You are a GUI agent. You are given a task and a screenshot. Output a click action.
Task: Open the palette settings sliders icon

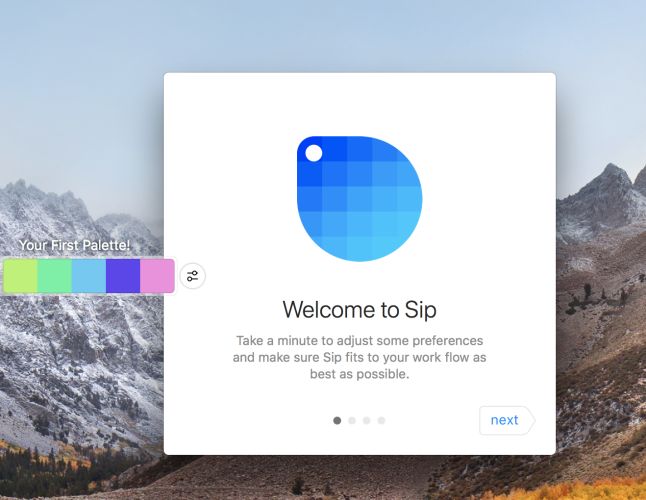point(192,276)
